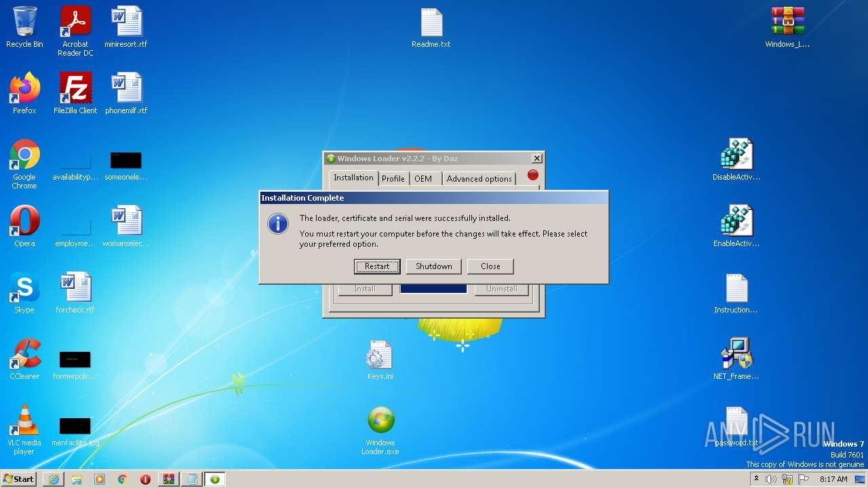This screenshot has width=868, height=488.
Task: Select Readme.txt on the desktop
Action: point(431,27)
